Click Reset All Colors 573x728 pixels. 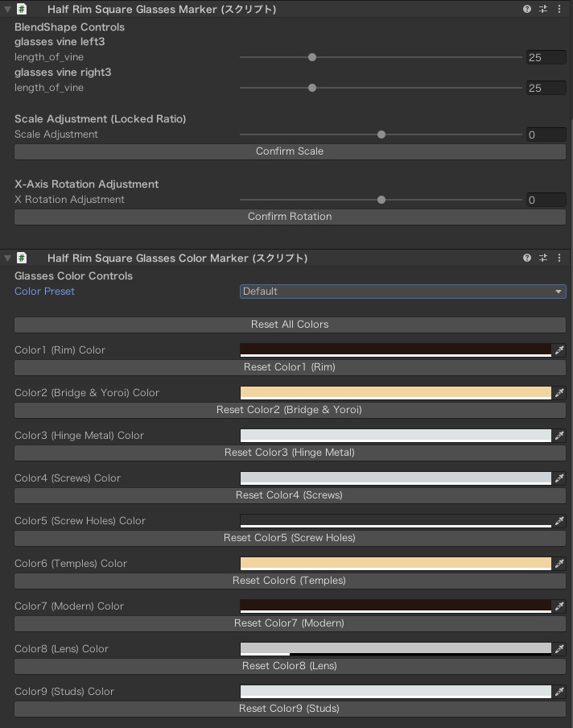(x=290, y=325)
